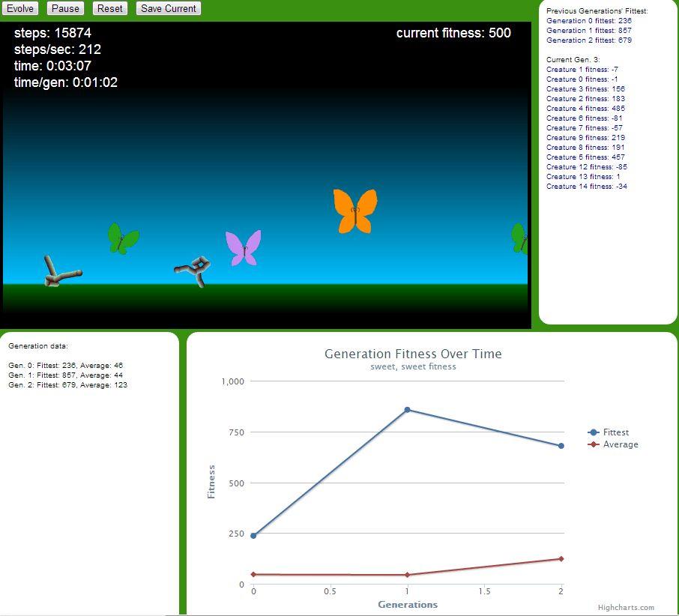The width and height of the screenshot is (679, 616).
Task: Click 'Previous Generations' Fittest:' heading
Action: coord(597,10)
